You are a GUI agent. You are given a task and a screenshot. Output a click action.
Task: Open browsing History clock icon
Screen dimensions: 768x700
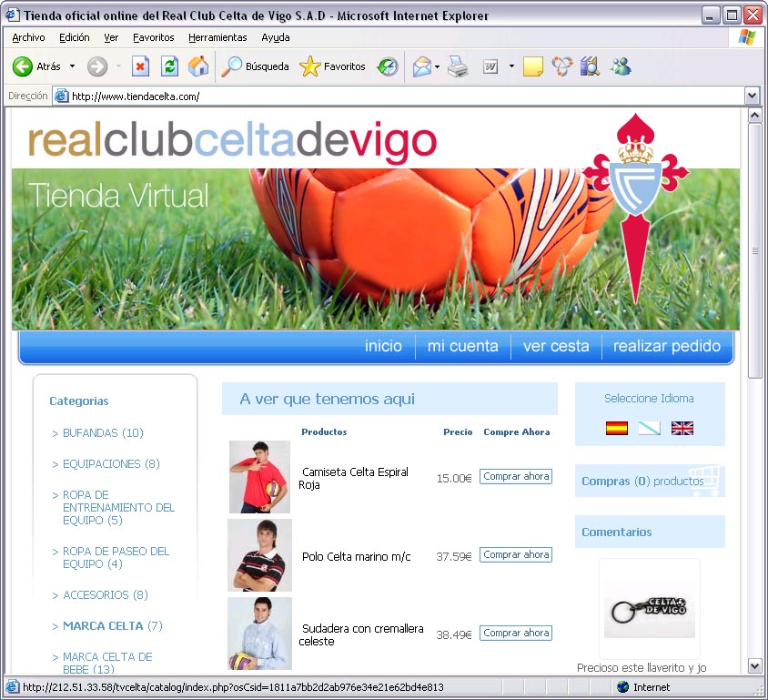(388, 66)
